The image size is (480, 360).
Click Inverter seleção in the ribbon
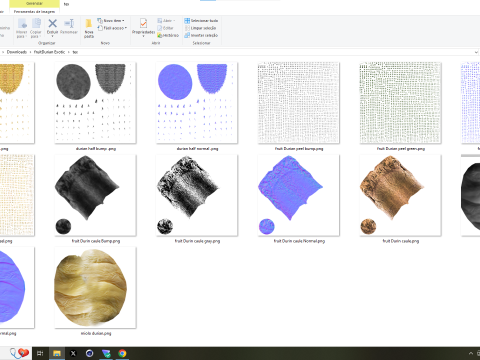[201, 35]
